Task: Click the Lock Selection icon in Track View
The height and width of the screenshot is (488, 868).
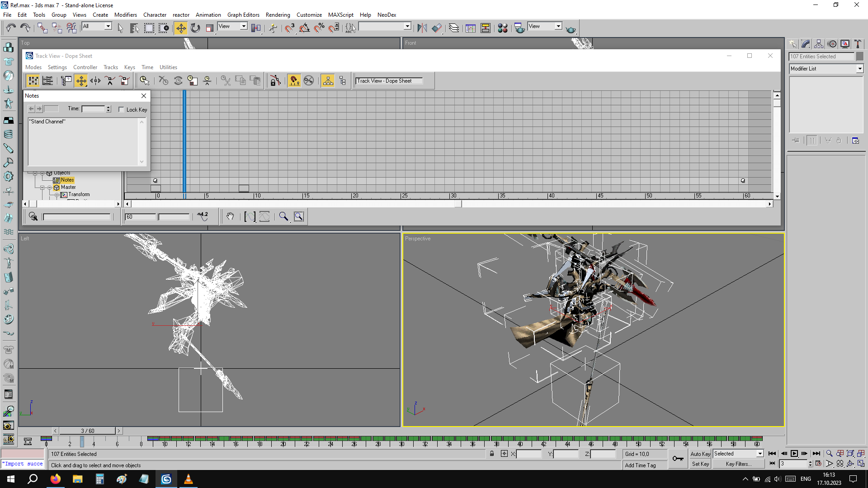Action: (x=275, y=81)
